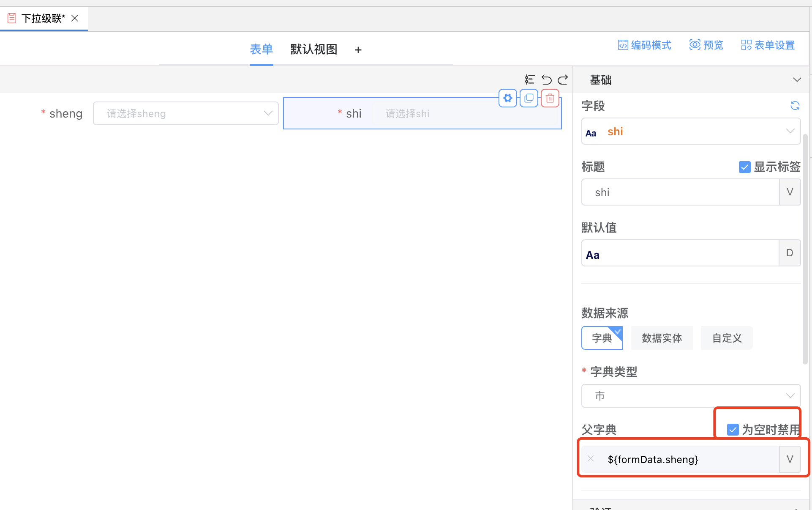The image size is (812, 510).
Task: Duplicate the shi field with copy icon
Action: click(529, 98)
